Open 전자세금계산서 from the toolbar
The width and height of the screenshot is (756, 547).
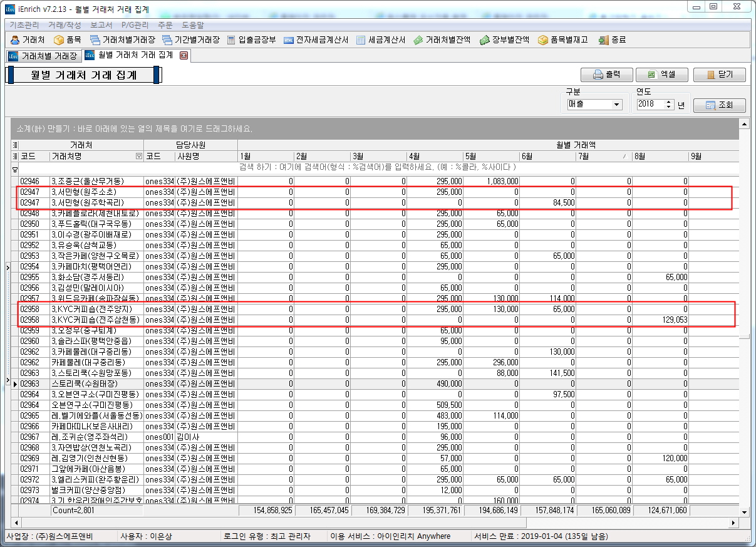316,40
